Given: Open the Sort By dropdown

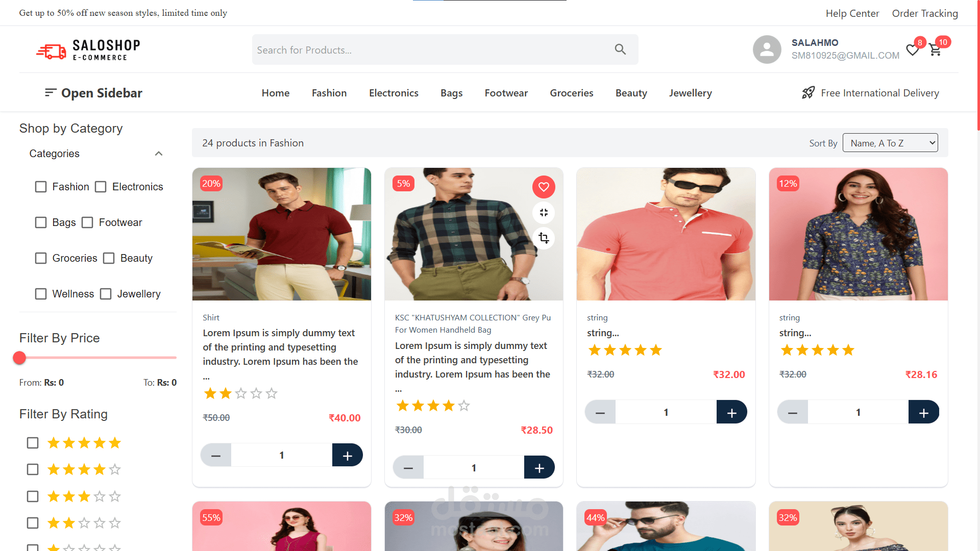Looking at the screenshot, I should tap(890, 143).
